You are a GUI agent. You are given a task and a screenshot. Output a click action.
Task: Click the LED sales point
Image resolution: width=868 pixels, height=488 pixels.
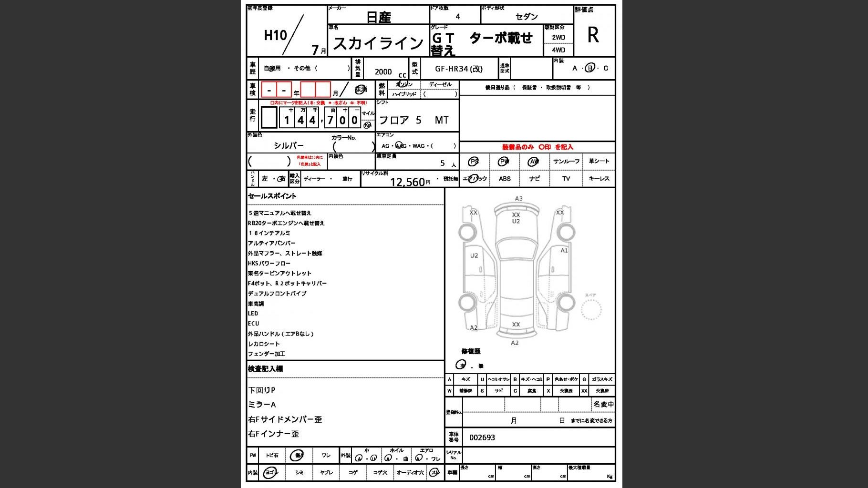pos(253,314)
